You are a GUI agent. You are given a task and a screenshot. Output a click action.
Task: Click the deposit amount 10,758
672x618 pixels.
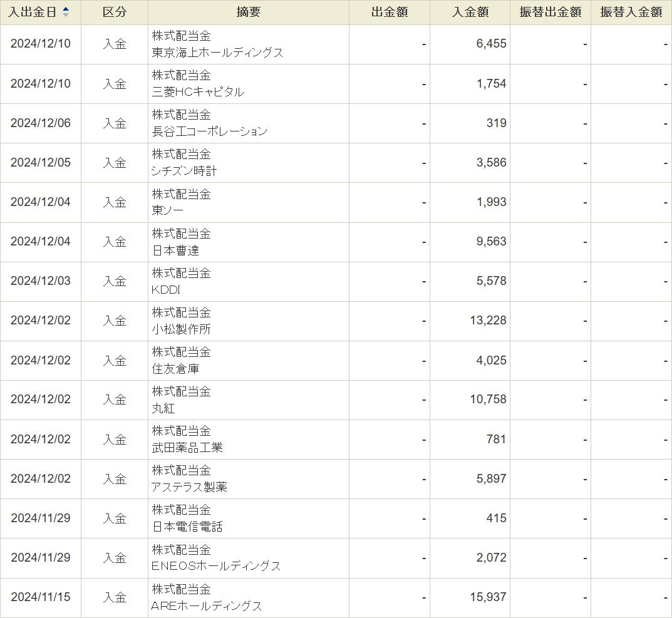[488, 399]
